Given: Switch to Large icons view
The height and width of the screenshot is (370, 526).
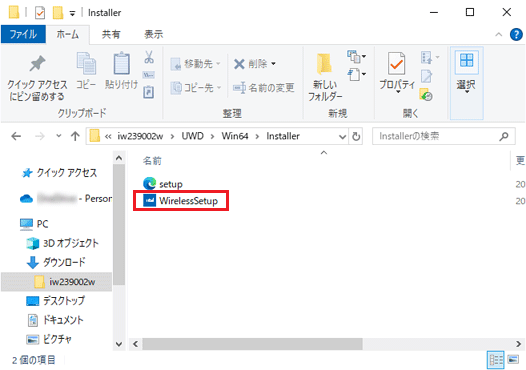Looking at the screenshot, I should (513, 360).
